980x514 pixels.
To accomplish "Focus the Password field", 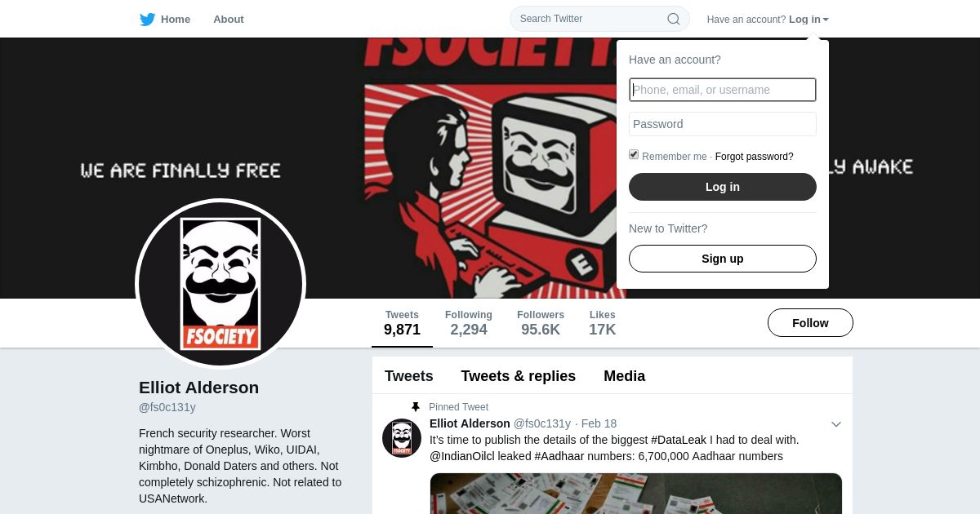I will click(x=723, y=124).
